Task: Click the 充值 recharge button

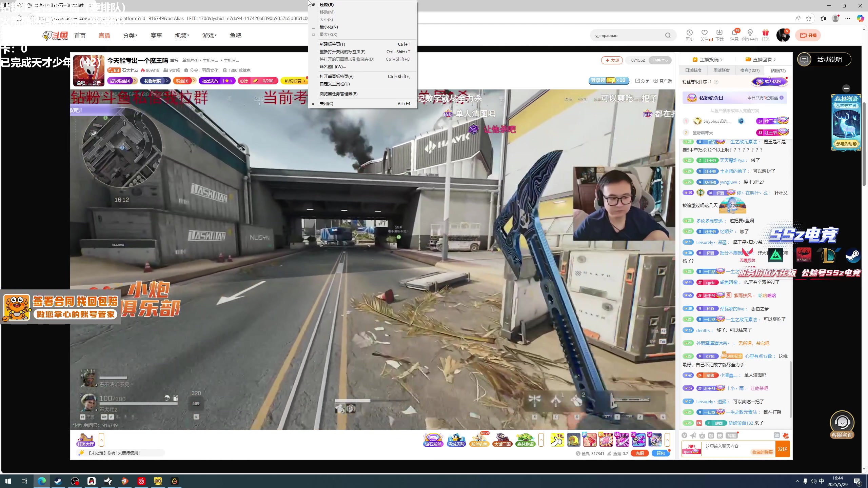Action: coord(639,453)
